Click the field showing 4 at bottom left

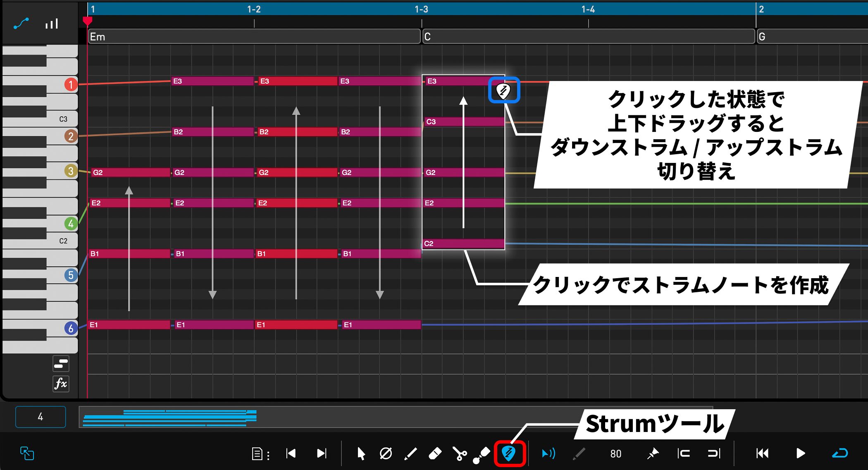40,417
